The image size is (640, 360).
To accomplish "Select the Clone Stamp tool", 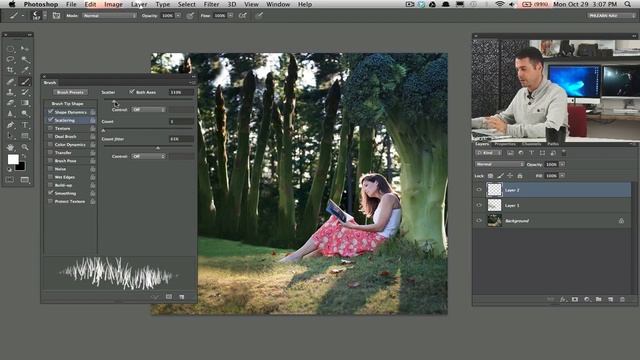I will click(10, 93).
